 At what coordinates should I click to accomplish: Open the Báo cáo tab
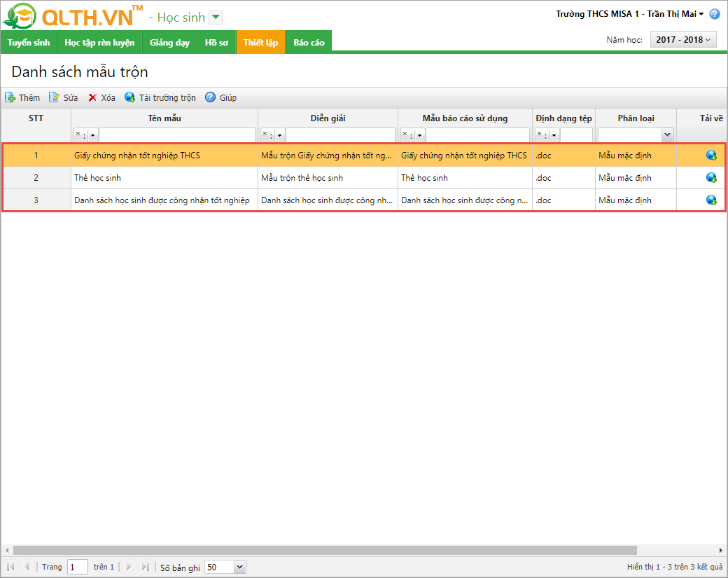tap(309, 42)
